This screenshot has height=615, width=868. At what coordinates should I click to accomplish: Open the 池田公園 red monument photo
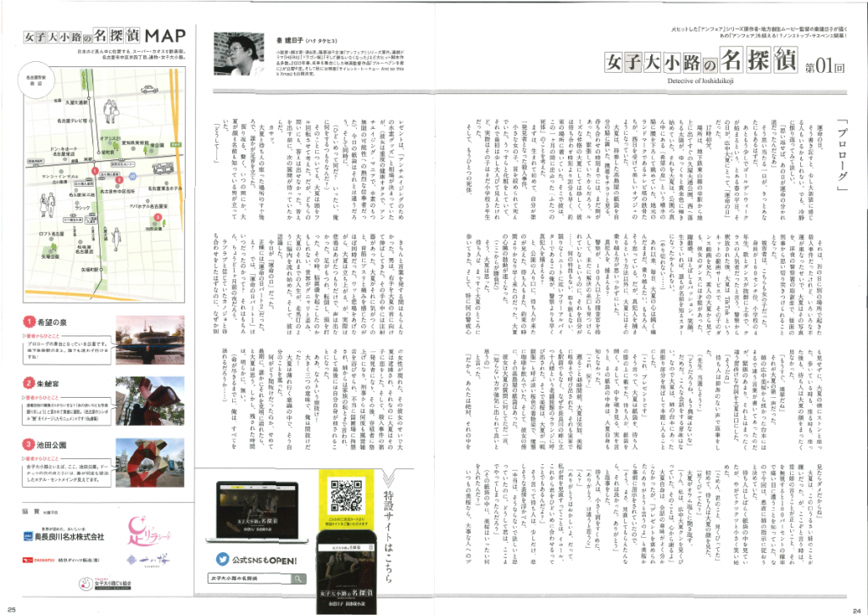point(150,463)
